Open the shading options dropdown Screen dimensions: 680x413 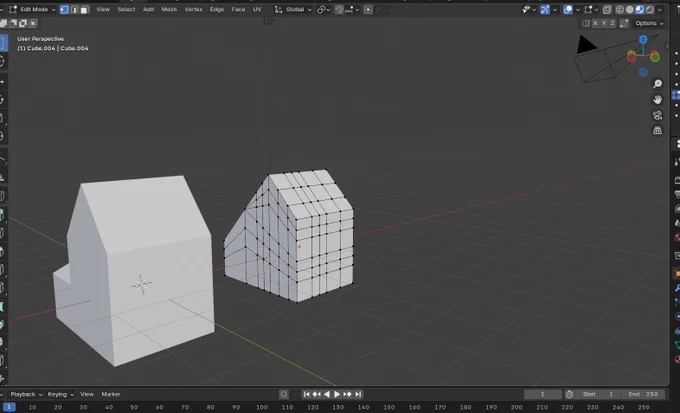point(660,9)
